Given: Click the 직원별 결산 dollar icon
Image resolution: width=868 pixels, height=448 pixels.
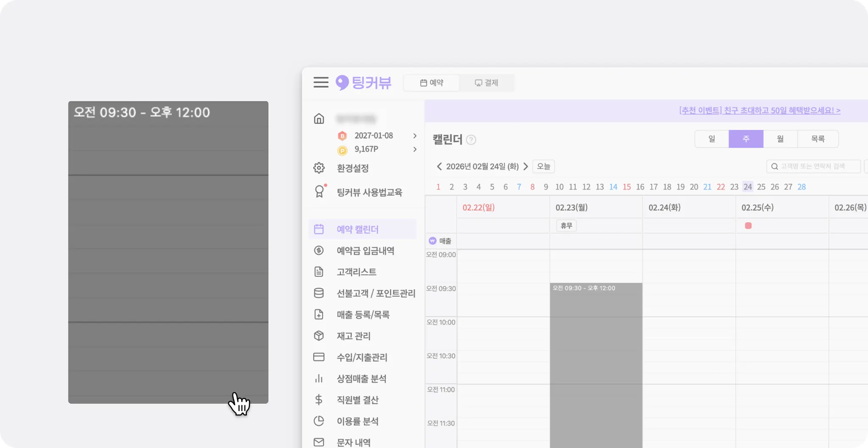Looking at the screenshot, I should (x=319, y=400).
